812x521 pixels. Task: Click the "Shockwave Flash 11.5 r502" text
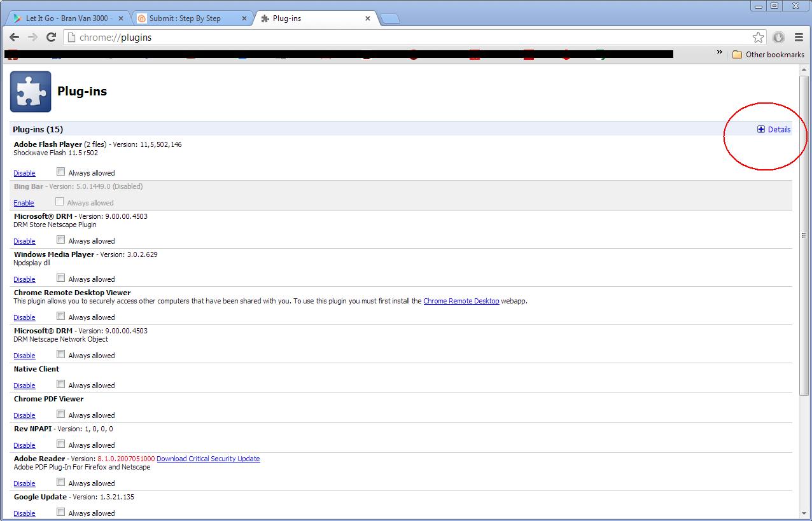pos(55,153)
